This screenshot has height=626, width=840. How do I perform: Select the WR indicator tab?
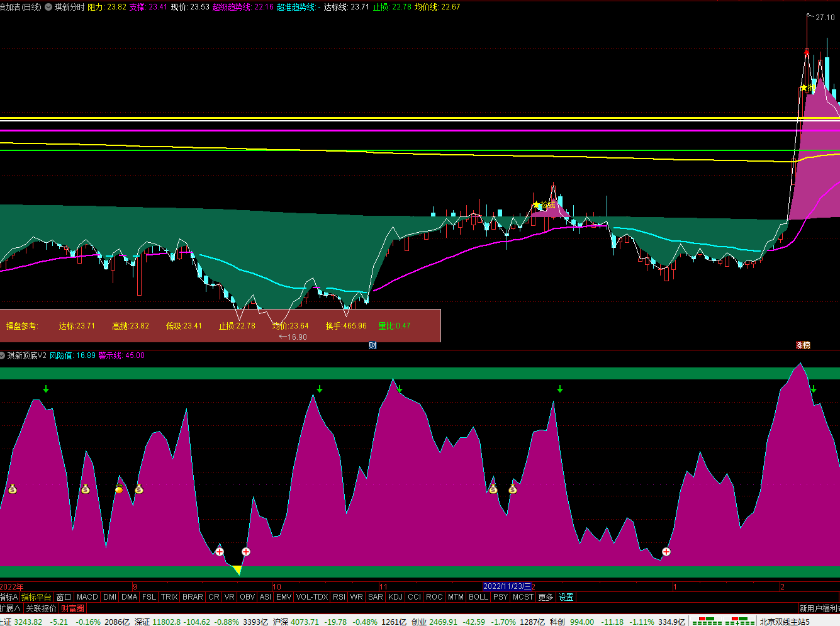357,597
